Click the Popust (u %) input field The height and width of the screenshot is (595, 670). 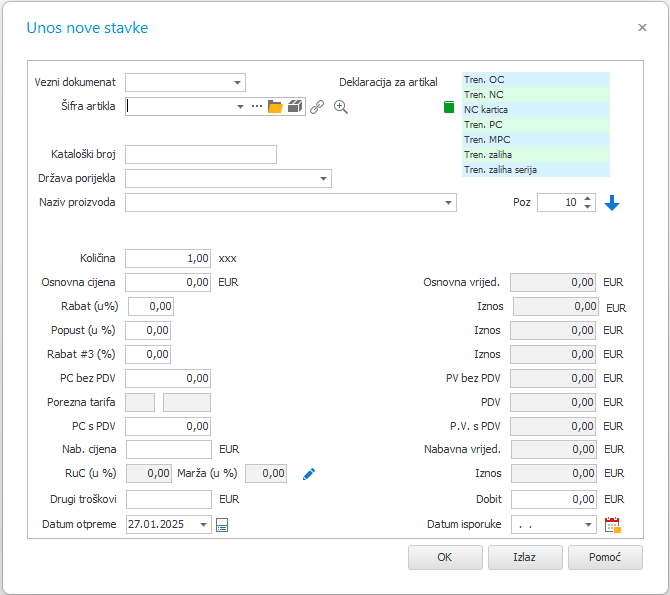point(148,330)
